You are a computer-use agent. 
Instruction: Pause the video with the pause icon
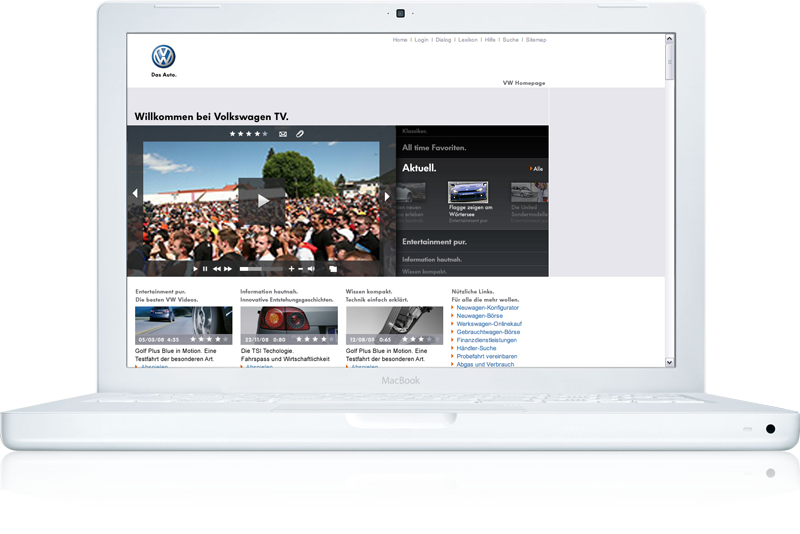(x=206, y=269)
